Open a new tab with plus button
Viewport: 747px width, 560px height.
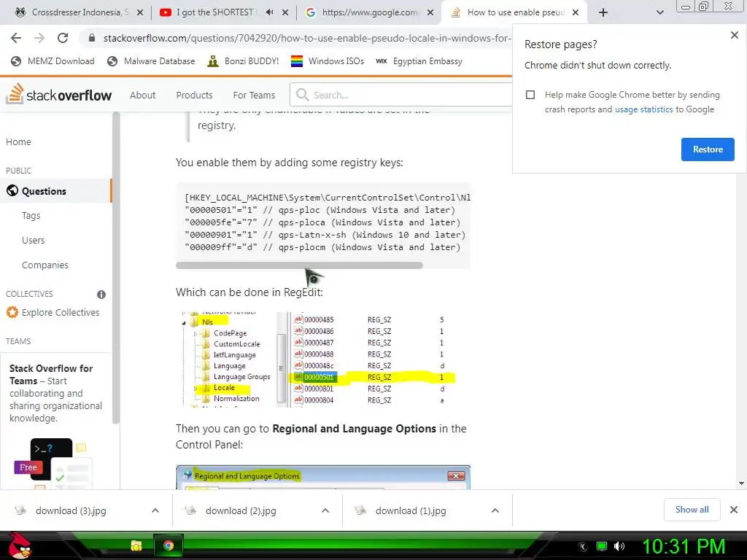pyautogui.click(x=603, y=13)
